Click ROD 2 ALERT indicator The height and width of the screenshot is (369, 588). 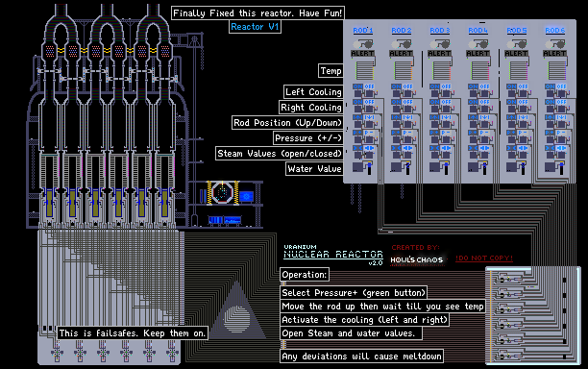[401, 54]
